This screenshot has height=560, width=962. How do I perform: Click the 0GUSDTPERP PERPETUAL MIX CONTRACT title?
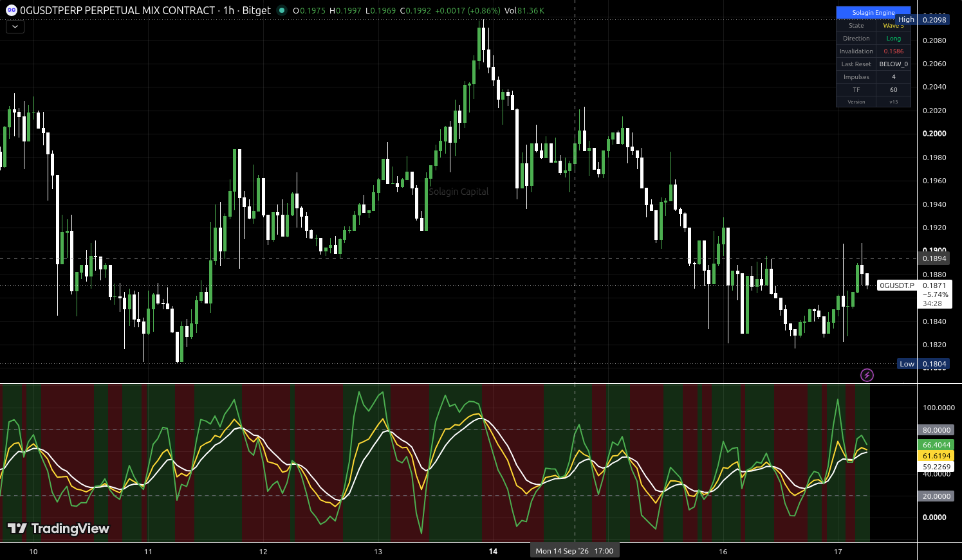118,10
